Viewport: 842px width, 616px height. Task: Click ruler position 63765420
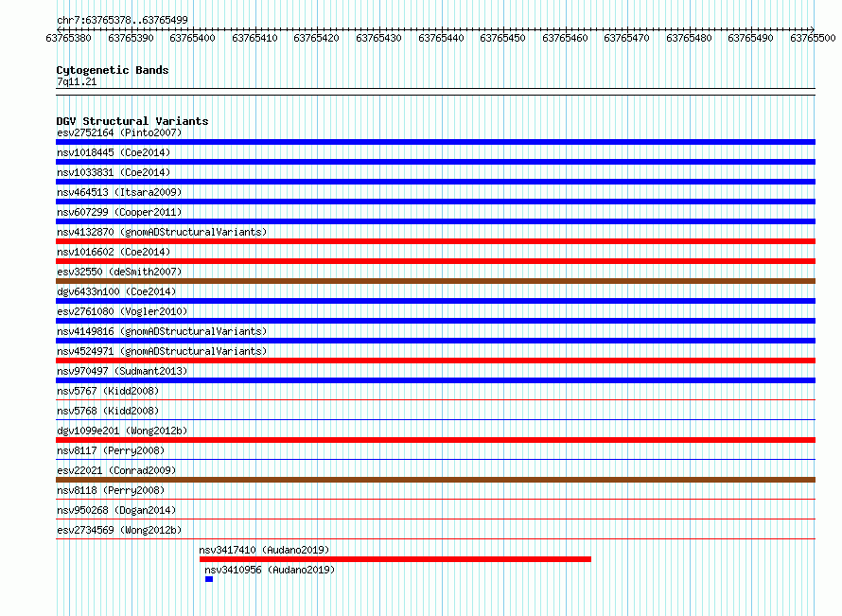(316, 38)
